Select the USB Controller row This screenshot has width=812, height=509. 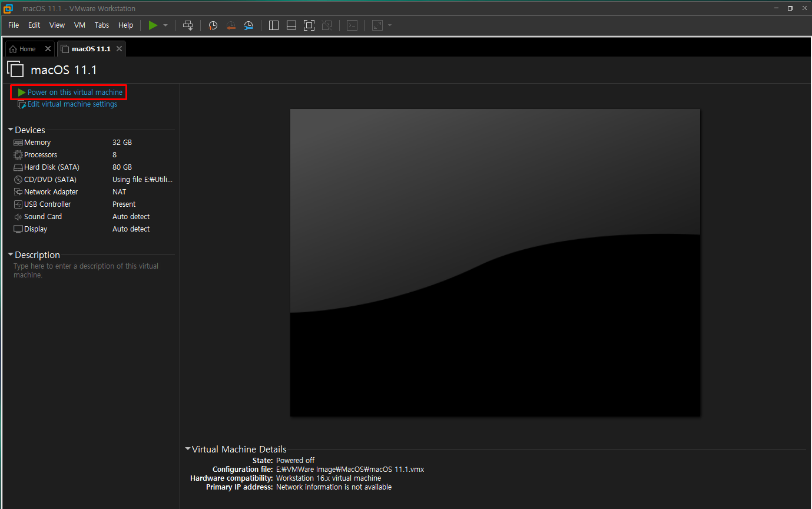(x=93, y=204)
